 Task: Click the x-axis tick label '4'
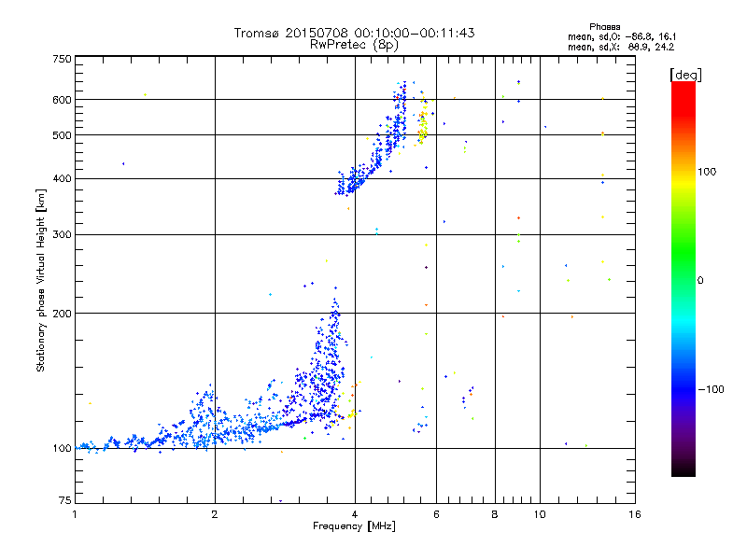point(355,514)
